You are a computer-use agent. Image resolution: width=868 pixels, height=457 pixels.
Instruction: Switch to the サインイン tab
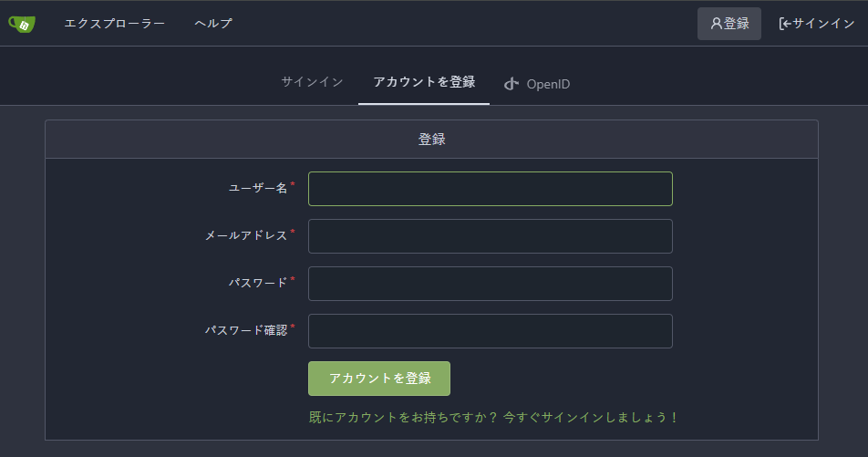pos(312,82)
